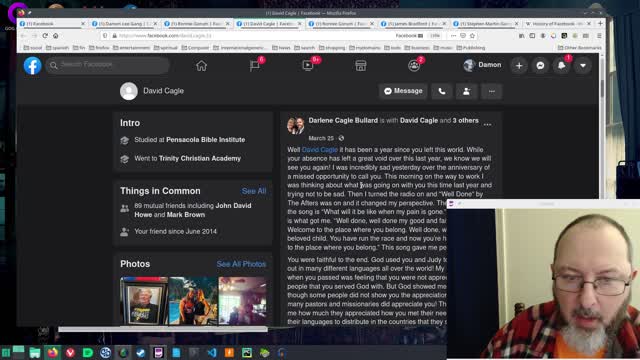Open the Facebook logo home link

pyautogui.click(x=32, y=65)
